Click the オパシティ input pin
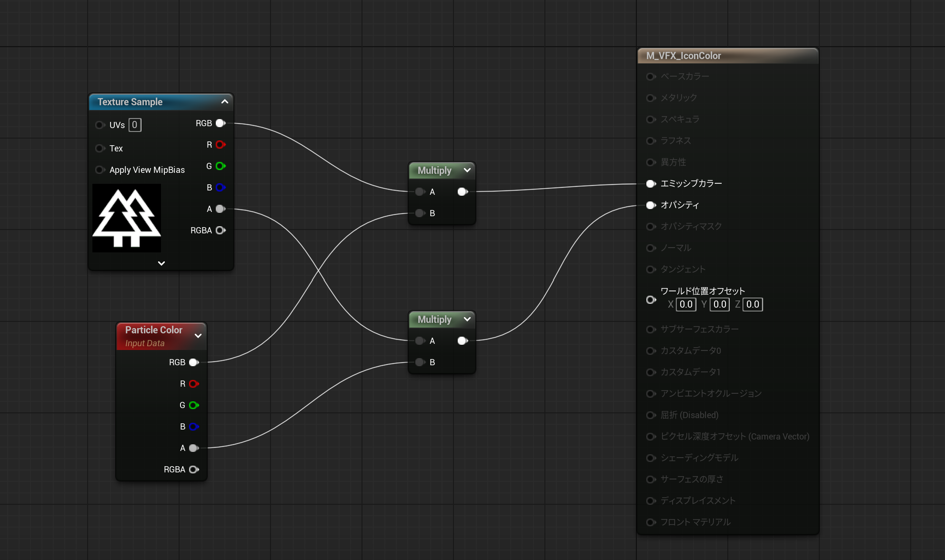The image size is (945, 560). pyautogui.click(x=651, y=205)
